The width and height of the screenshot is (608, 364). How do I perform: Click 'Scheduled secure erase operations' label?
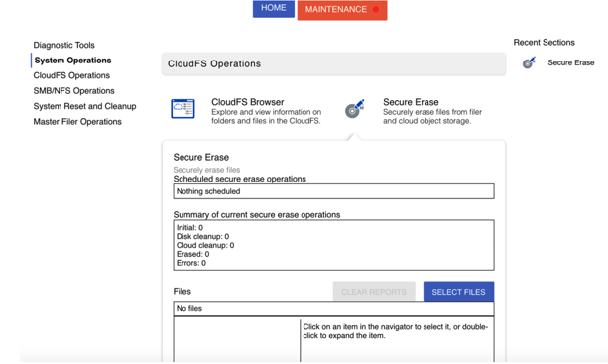pos(239,179)
